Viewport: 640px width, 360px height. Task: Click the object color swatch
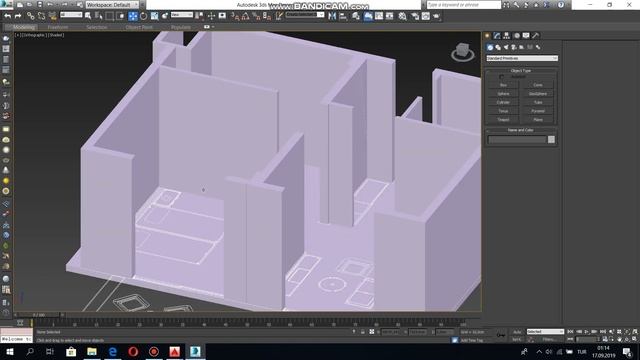(551, 140)
